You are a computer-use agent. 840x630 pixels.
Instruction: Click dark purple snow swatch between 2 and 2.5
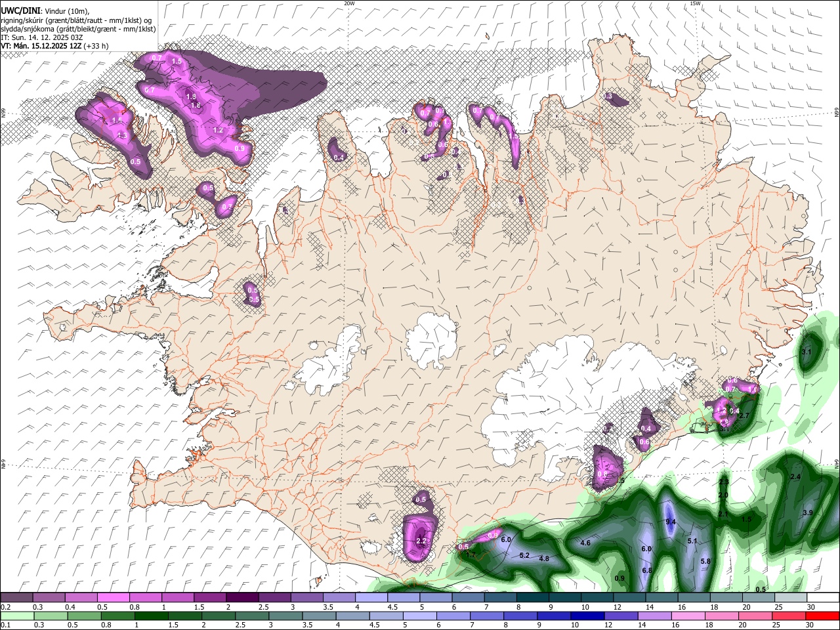click(x=242, y=597)
